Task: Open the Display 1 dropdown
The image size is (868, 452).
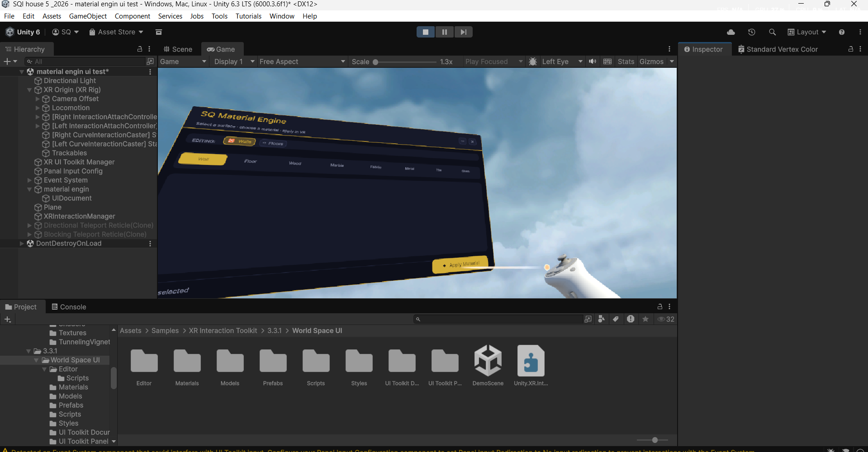Action: coord(234,61)
